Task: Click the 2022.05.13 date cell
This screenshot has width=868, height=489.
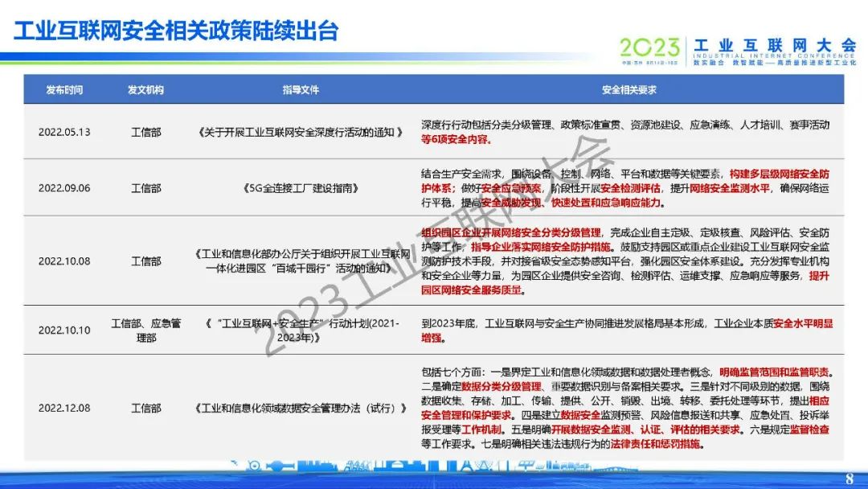Action: pos(64,132)
